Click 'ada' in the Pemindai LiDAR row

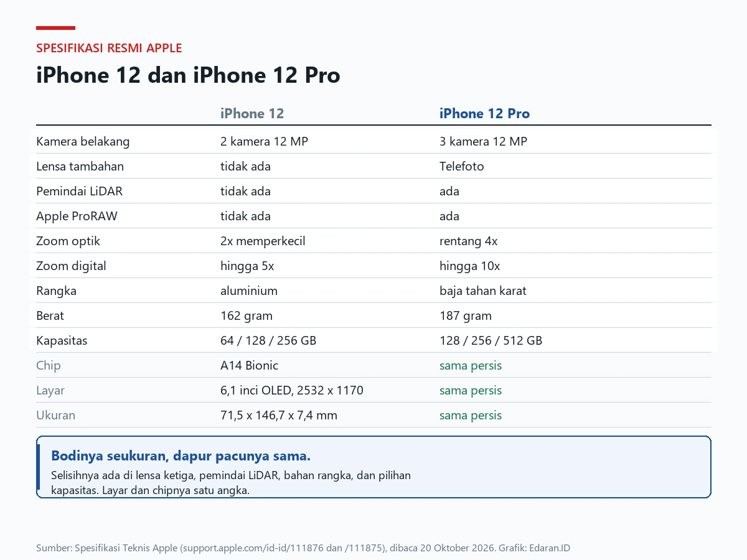449,191
